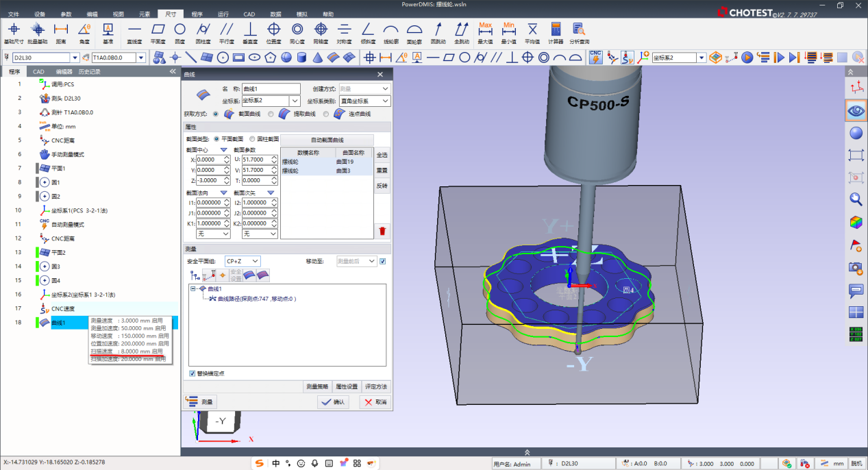868x470 pixels.
Task: Open the 安全平面组 CP+Z dropdown
Action: click(243, 261)
